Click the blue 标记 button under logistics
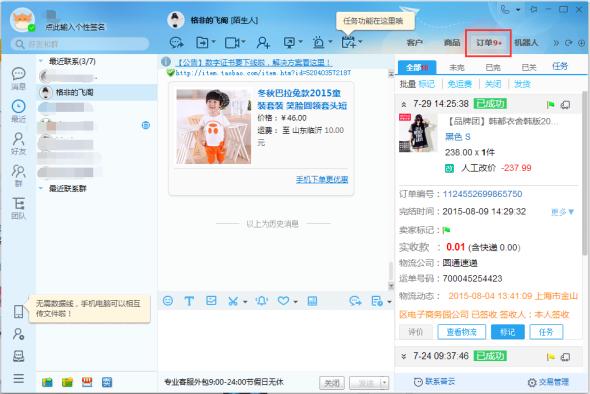Viewport: 590px width, 394px height. click(x=508, y=332)
